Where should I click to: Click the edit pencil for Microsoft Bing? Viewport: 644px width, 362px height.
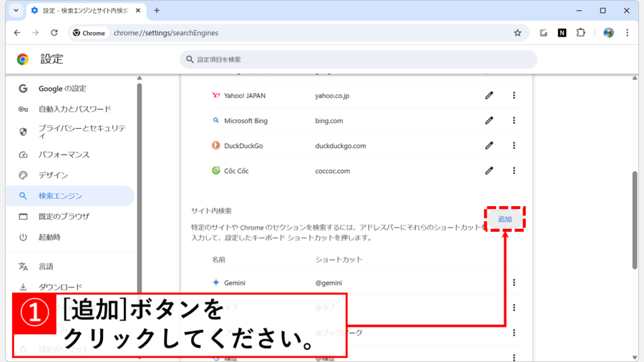tap(489, 121)
